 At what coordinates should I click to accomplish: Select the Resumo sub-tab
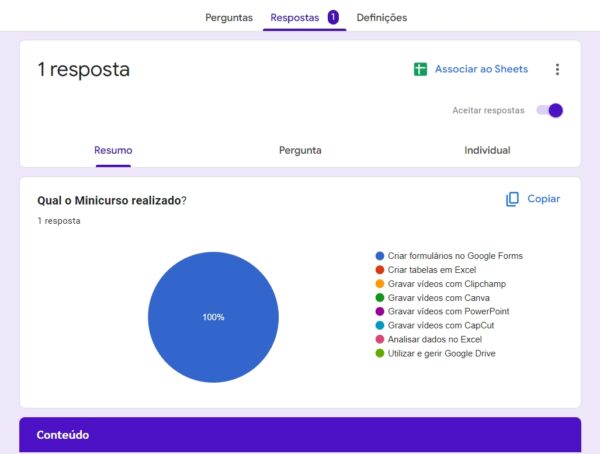pos(113,150)
